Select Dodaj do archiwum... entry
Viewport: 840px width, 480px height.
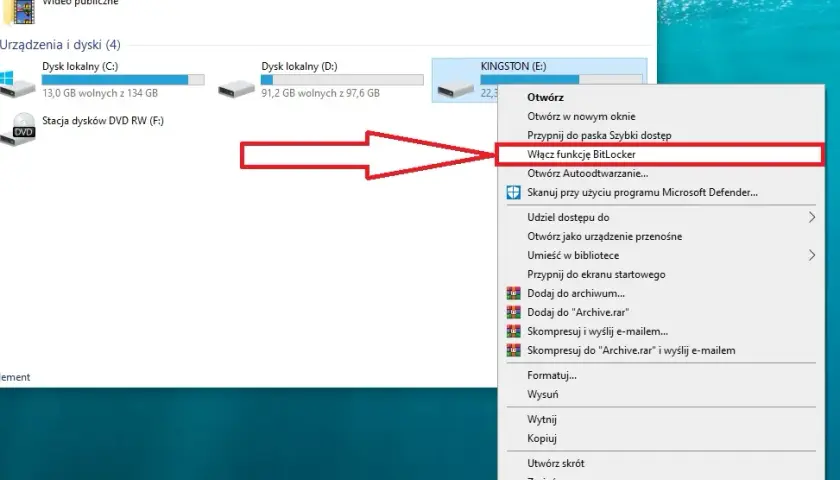pos(576,294)
